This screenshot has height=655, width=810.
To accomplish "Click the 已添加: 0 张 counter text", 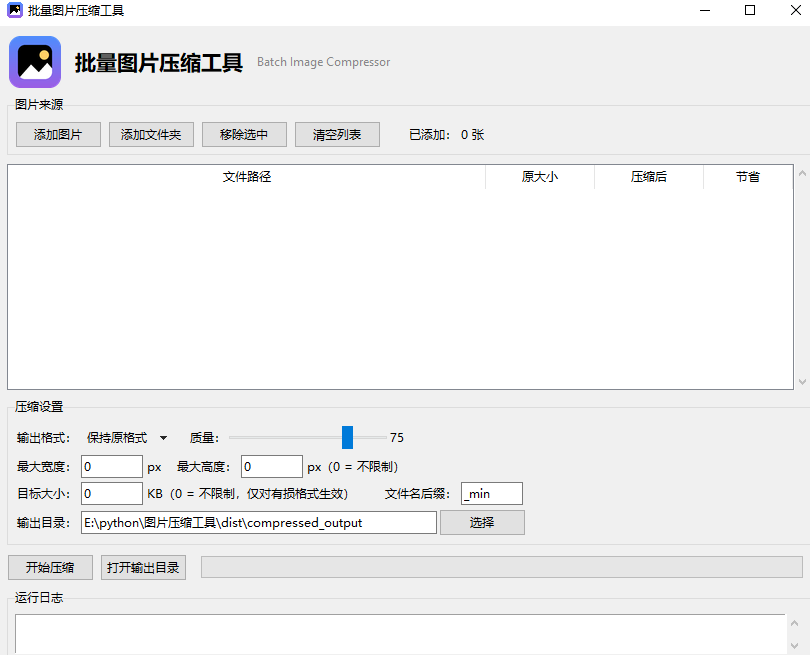I will [x=446, y=135].
